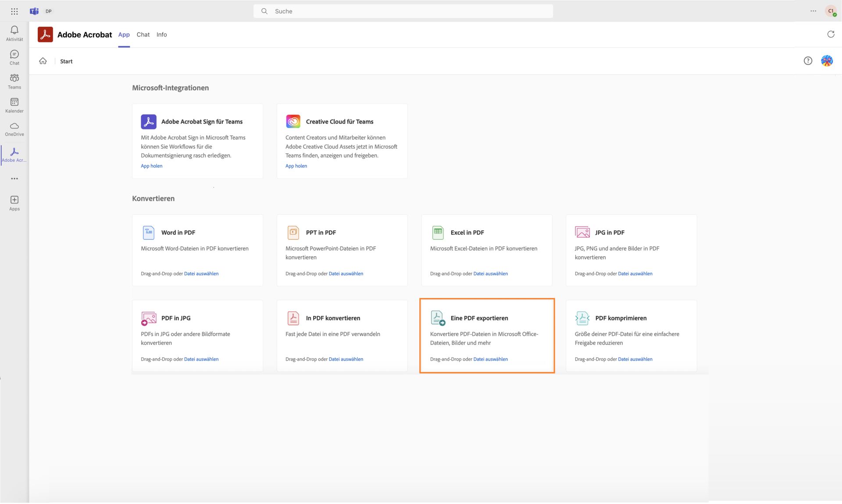Choose file for Word in PDF
842x504 pixels.
[x=201, y=273]
